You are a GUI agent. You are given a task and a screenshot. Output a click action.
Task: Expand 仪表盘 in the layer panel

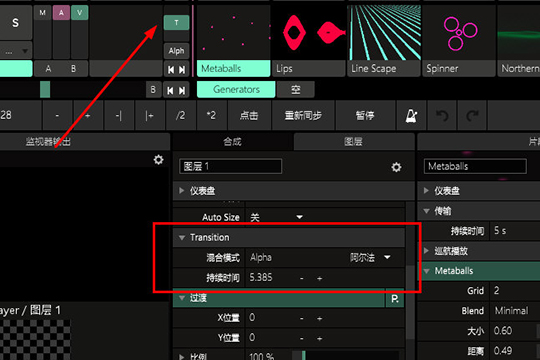pos(181,191)
